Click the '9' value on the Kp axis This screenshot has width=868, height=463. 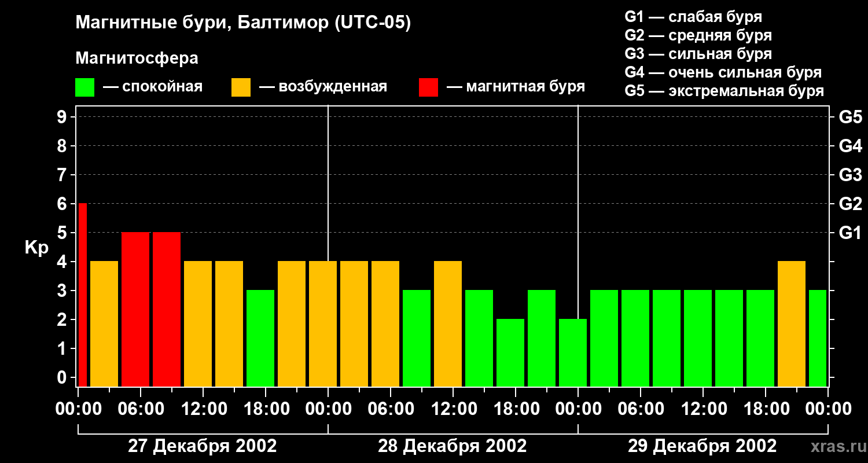click(62, 117)
